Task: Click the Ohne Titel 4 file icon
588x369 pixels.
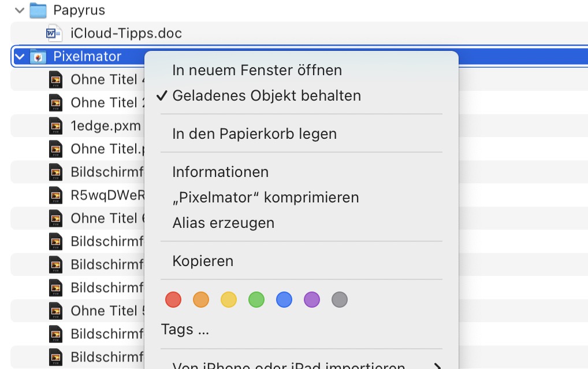Action: 55,79
